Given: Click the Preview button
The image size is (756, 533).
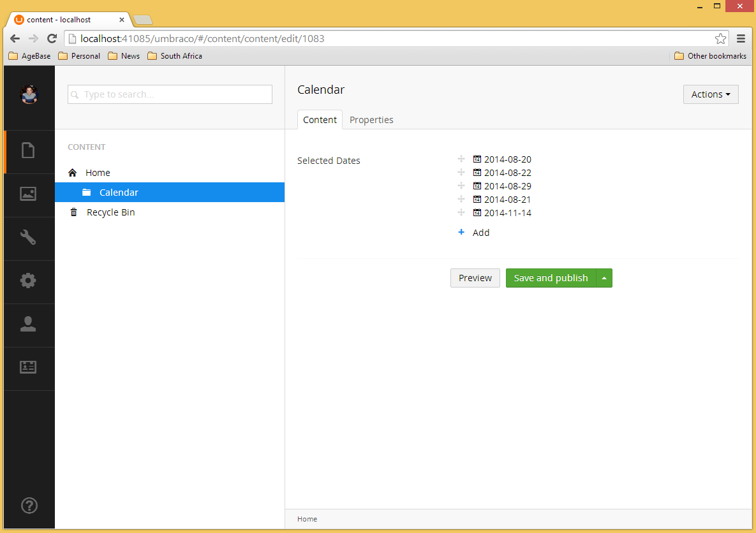Looking at the screenshot, I should pyautogui.click(x=475, y=278).
